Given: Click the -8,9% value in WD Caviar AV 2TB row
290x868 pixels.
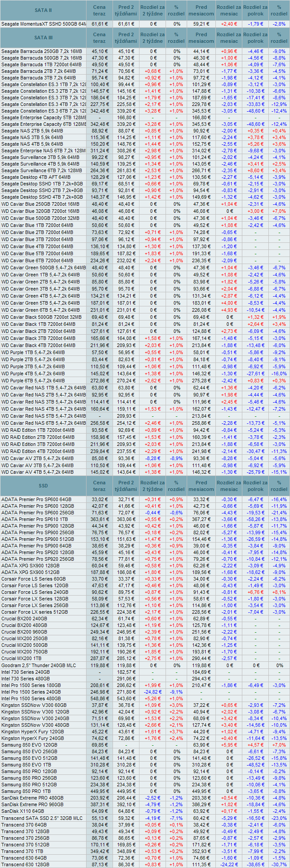Looking at the screenshot, I should tap(176, 458).
